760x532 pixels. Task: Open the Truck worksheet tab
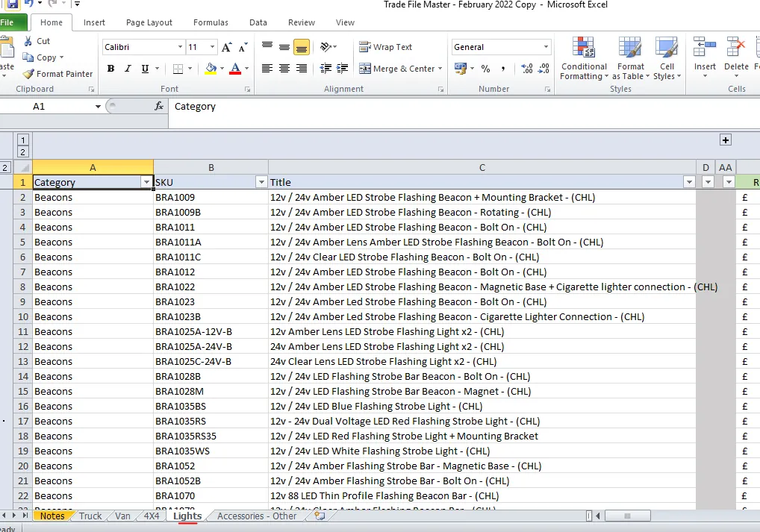click(x=90, y=516)
